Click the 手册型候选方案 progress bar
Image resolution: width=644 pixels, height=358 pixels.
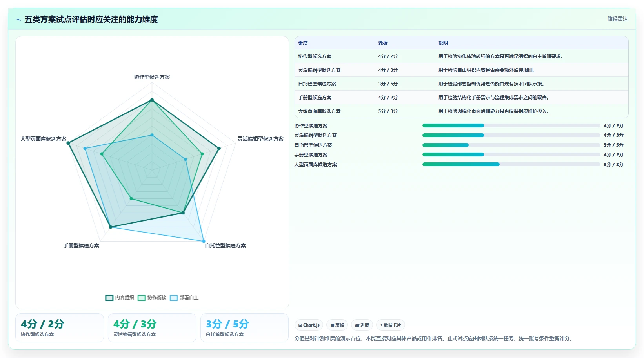[511, 154]
